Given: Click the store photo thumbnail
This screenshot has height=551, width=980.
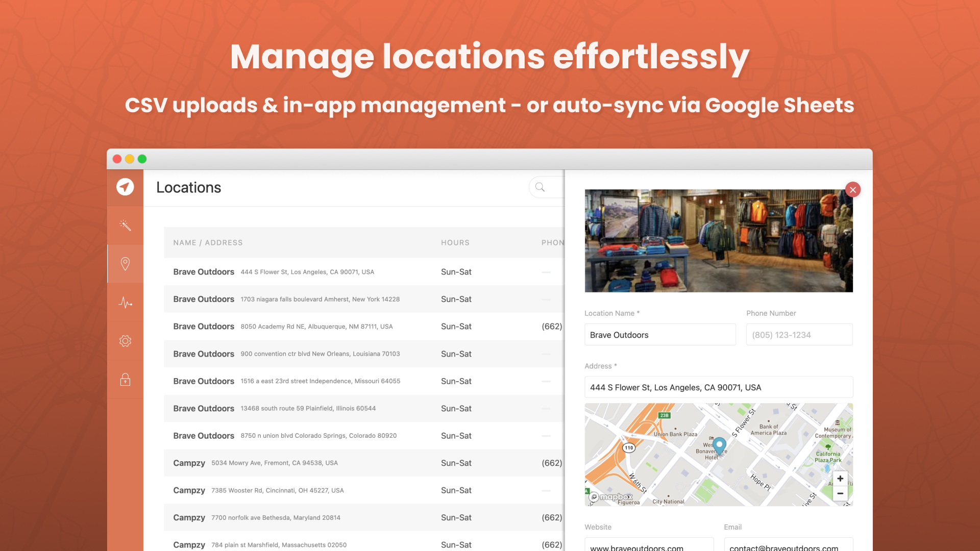Looking at the screenshot, I should (719, 241).
